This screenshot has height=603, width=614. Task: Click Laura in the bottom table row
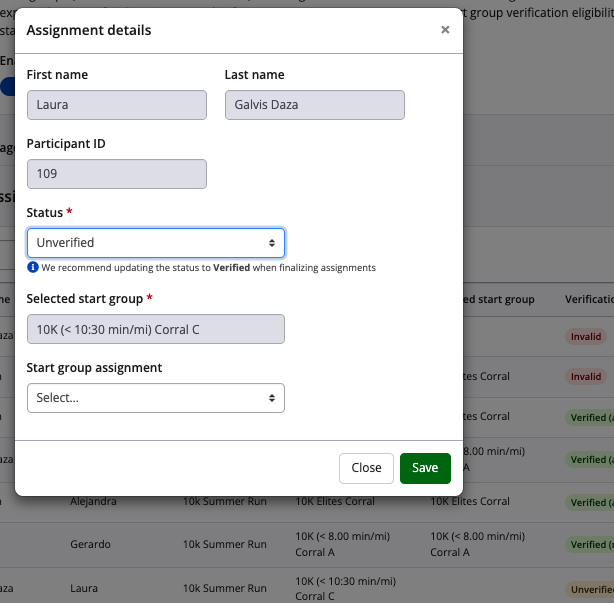pyautogui.click(x=84, y=588)
